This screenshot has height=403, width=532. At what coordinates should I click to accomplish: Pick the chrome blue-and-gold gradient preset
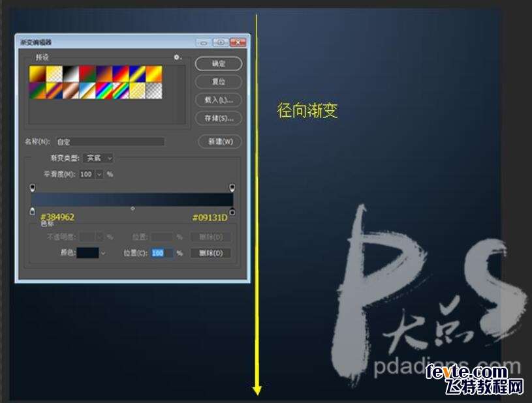(x=87, y=91)
